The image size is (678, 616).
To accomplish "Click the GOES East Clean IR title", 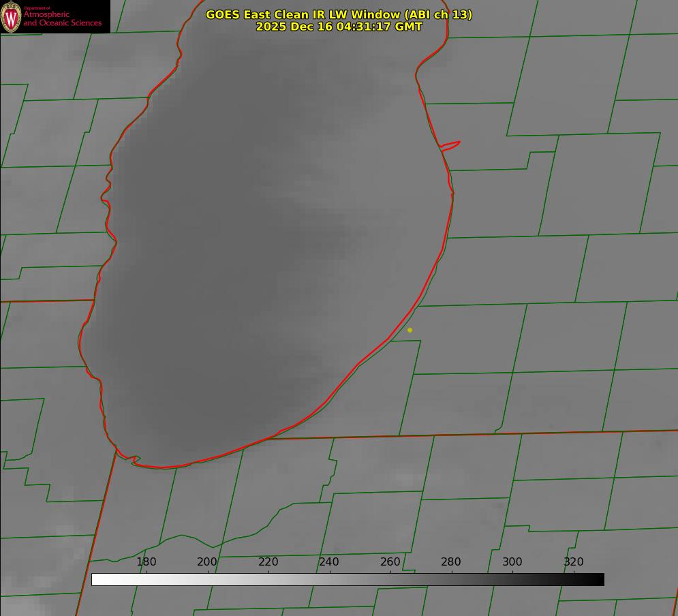I will point(339,14).
